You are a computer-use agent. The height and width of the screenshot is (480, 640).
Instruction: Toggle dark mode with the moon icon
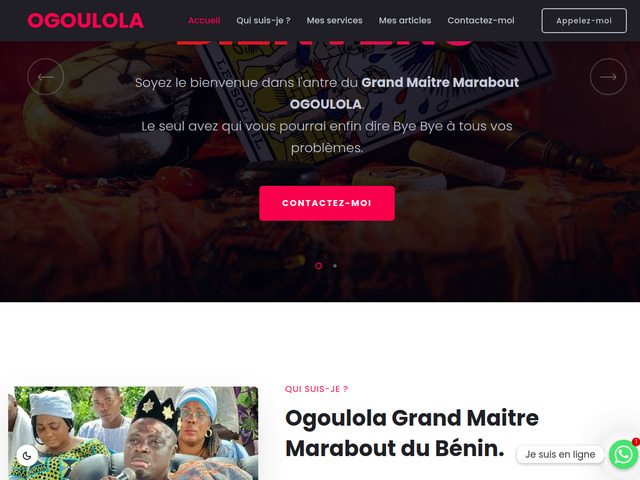[27, 456]
